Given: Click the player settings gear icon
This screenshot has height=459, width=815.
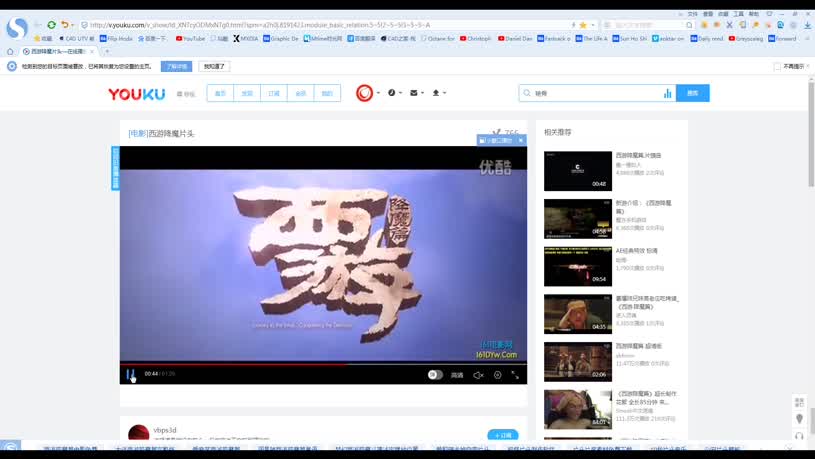Looking at the screenshot, I should 497,375.
